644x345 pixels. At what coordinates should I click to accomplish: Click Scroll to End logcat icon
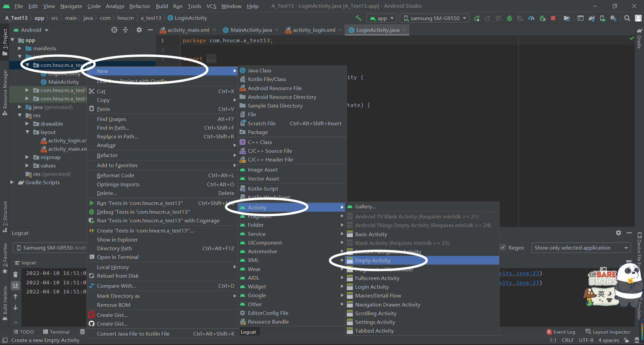(15, 285)
